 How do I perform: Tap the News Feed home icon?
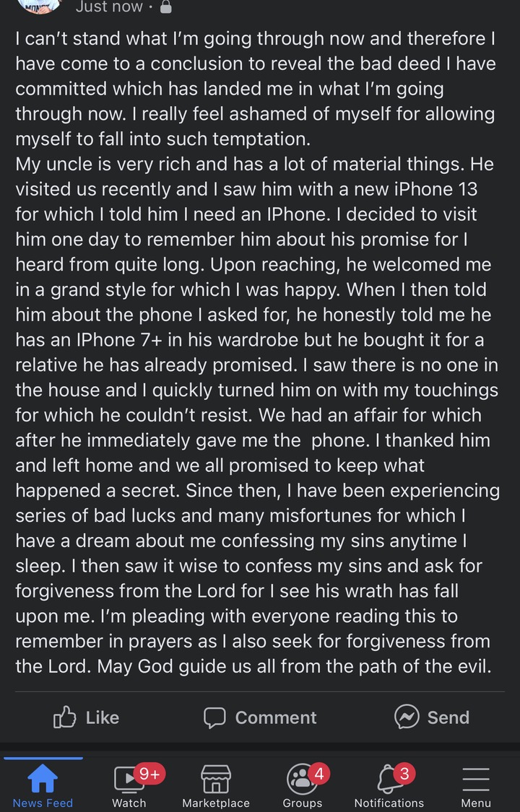click(x=43, y=780)
